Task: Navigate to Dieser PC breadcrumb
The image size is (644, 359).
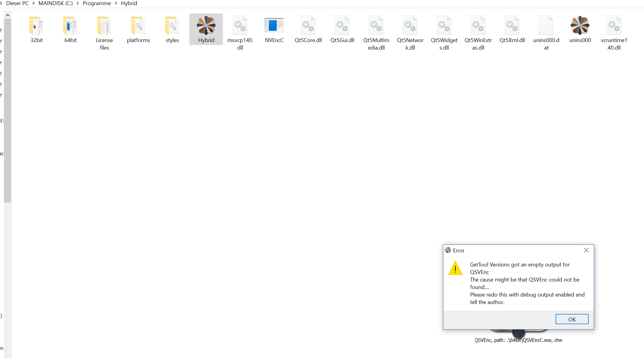Action: pos(17,3)
